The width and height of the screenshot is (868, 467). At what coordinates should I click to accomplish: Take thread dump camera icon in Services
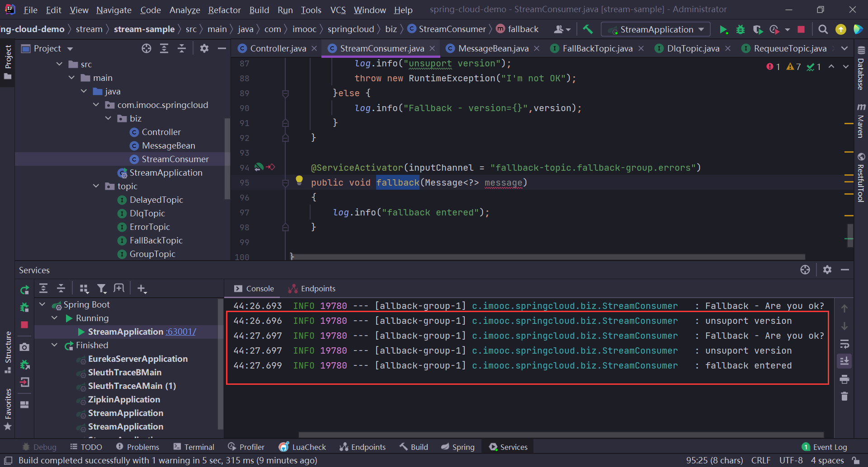pyautogui.click(x=24, y=347)
